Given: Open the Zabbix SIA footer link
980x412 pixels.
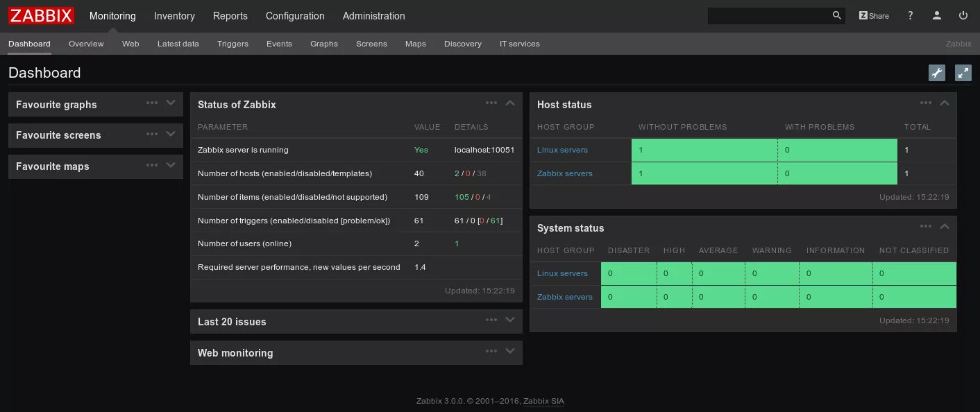Looking at the screenshot, I should pyautogui.click(x=543, y=401).
